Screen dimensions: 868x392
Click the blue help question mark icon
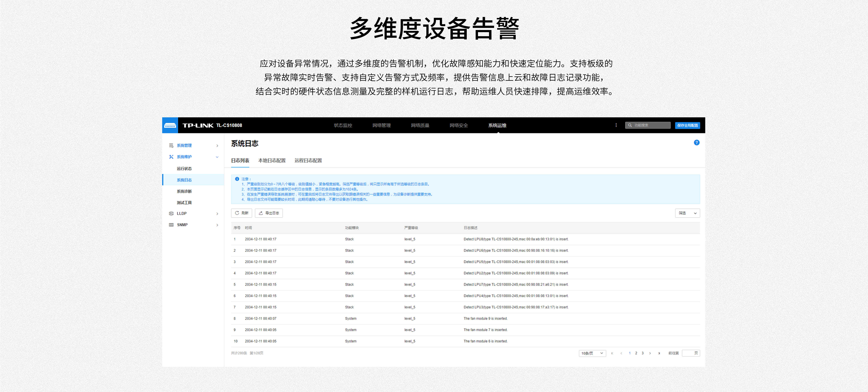tap(697, 142)
